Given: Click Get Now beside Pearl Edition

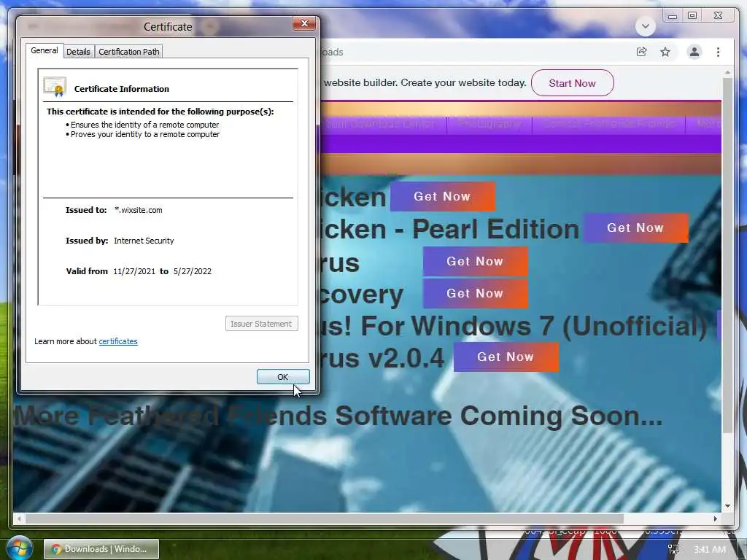Looking at the screenshot, I should (635, 227).
